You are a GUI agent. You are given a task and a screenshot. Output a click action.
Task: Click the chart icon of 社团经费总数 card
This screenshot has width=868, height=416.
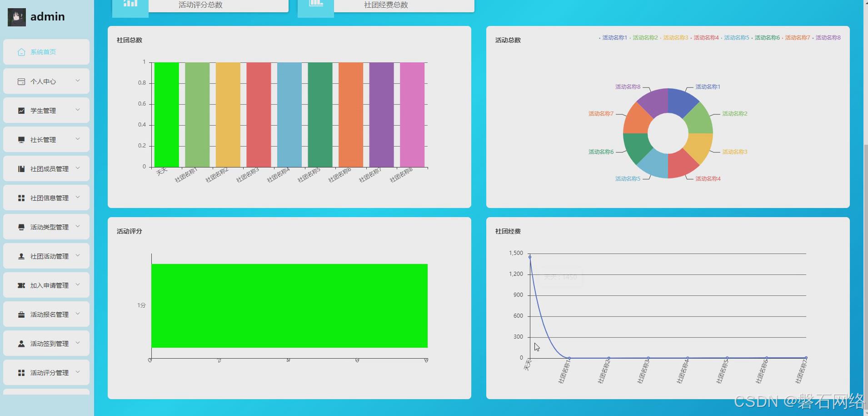tap(316, 4)
